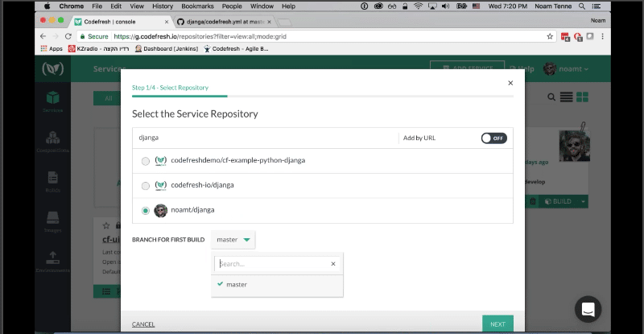Viewport: 644px width, 334px height.
Task: Open the File menu
Action: point(97,6)
